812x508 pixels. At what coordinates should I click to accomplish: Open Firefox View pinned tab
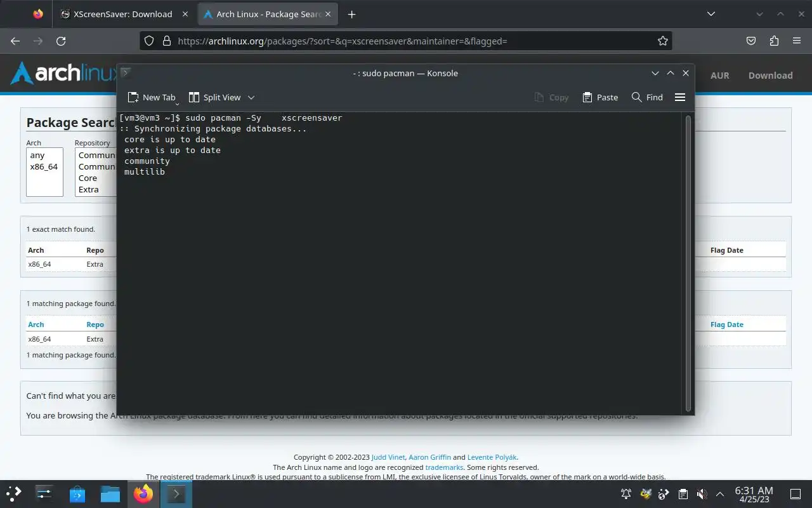point(38,14)
